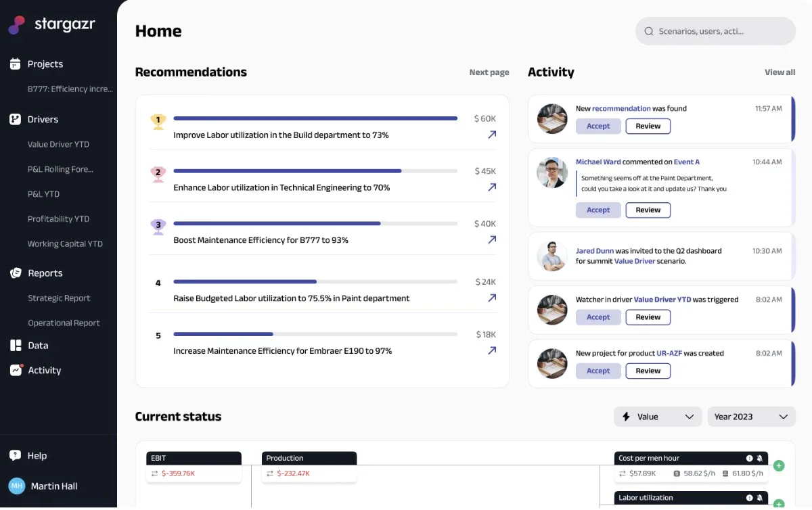Screen dimensions: 812x510
Task: Click the Activity icon with notification dot
Action: click(x=15, y=370)
